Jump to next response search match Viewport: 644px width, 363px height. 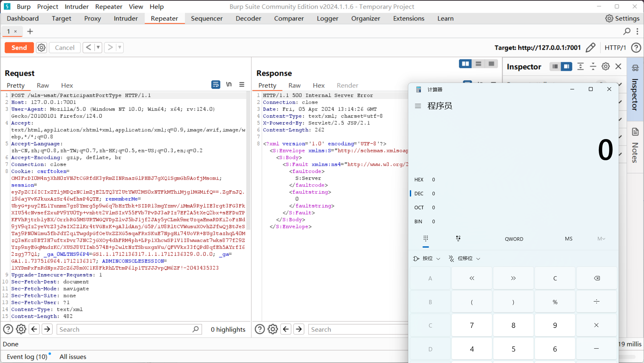click(299, 329)
